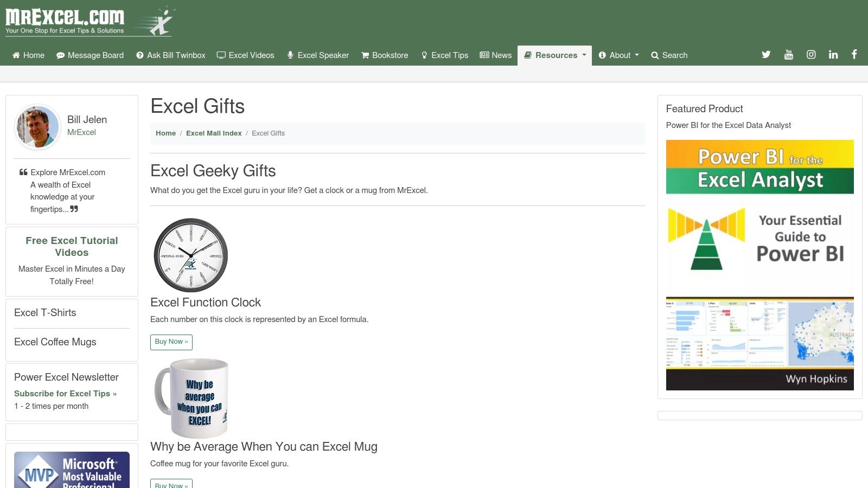The height and width of the screenshot is (488, 868).
Task: Open the News menu item
Action: coord(496,55)
